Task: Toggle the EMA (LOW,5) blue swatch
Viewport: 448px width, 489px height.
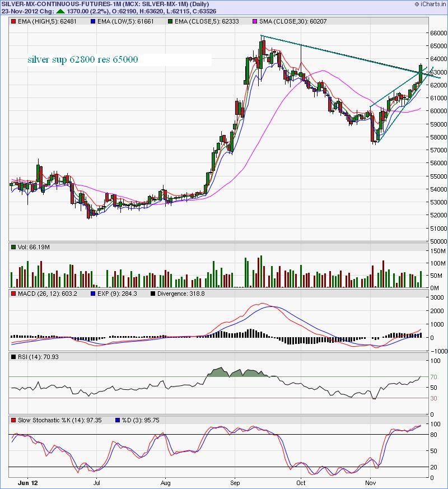Action: coord(92,21)
